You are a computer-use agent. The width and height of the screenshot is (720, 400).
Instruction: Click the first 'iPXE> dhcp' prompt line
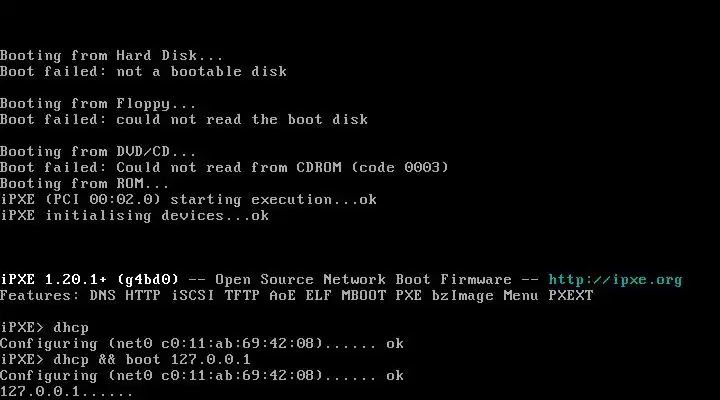coord(45,327)
